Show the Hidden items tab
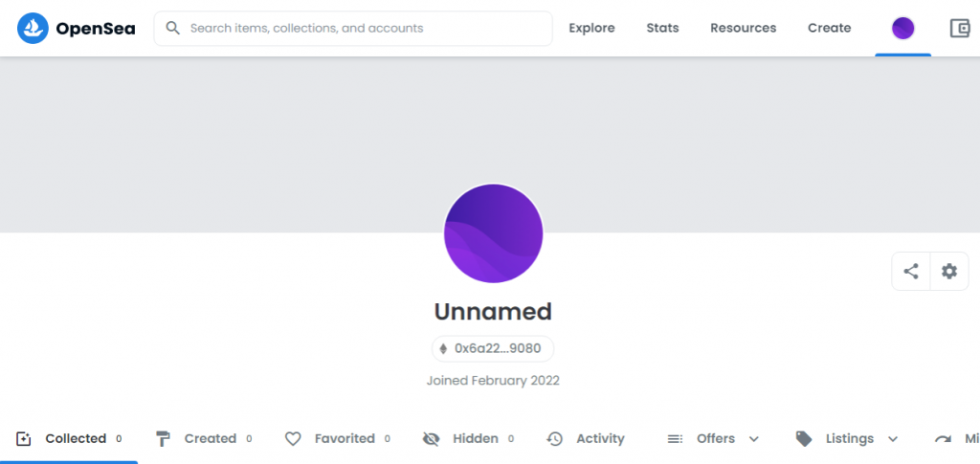Image resolution: width=980 pixels, height=464 pixels. 475,439
